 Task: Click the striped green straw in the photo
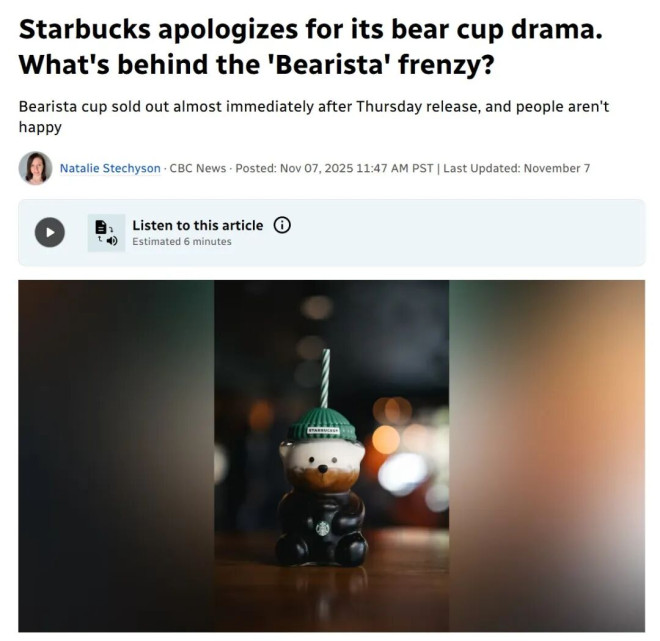click(x=325, y=378)
